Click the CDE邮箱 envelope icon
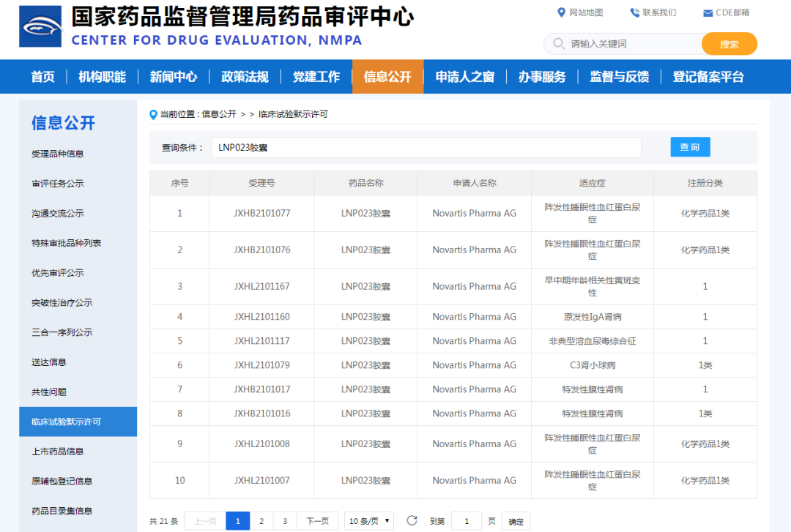 [x=708, y=12]
